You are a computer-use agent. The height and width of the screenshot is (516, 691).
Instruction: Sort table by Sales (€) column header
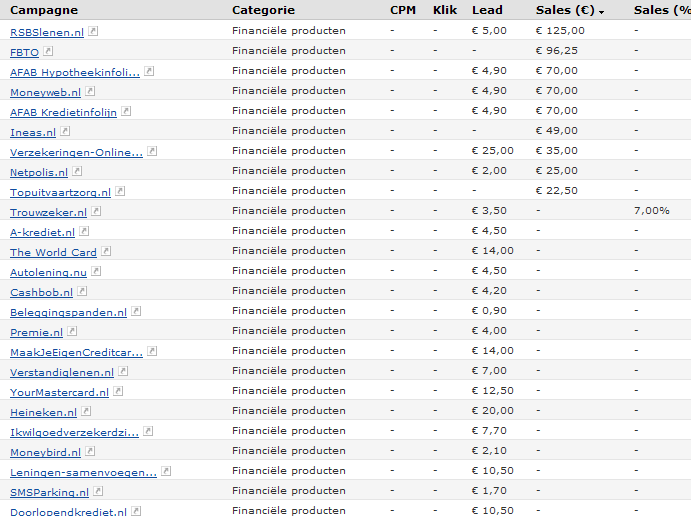tap(569, 10)
